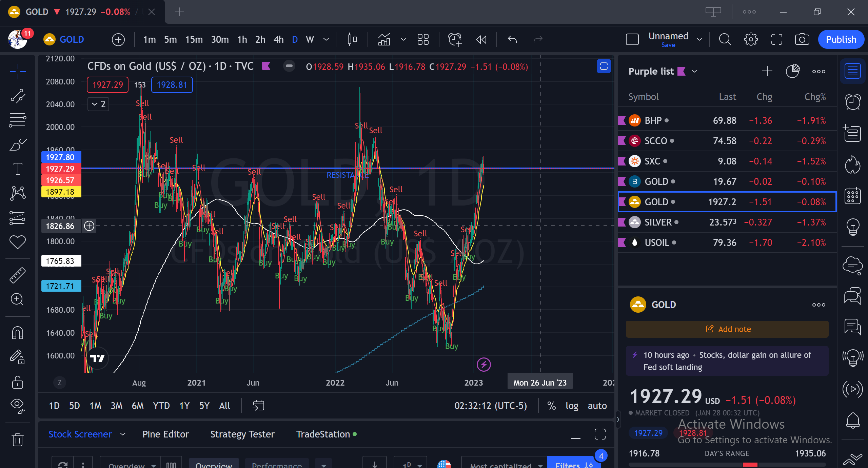The image size is (868, 468).
Task: Toggle log scale on price axis
Action: pos(572,406)
